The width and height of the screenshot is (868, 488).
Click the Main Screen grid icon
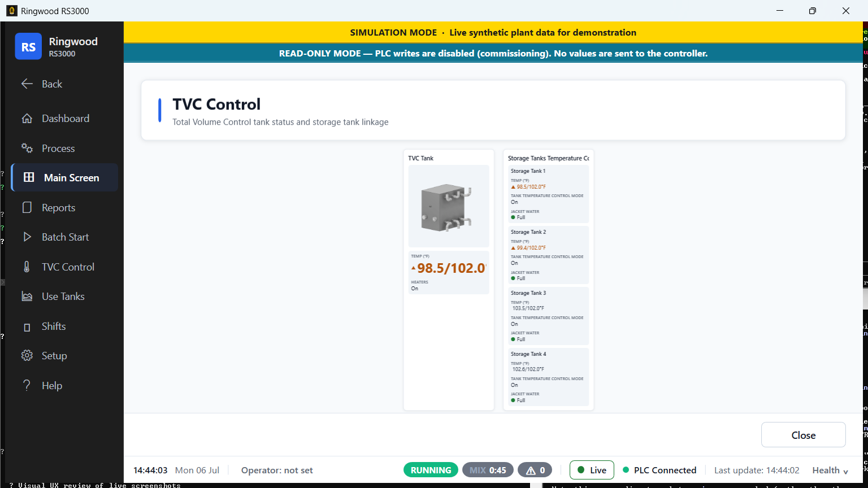coord(29,177)
